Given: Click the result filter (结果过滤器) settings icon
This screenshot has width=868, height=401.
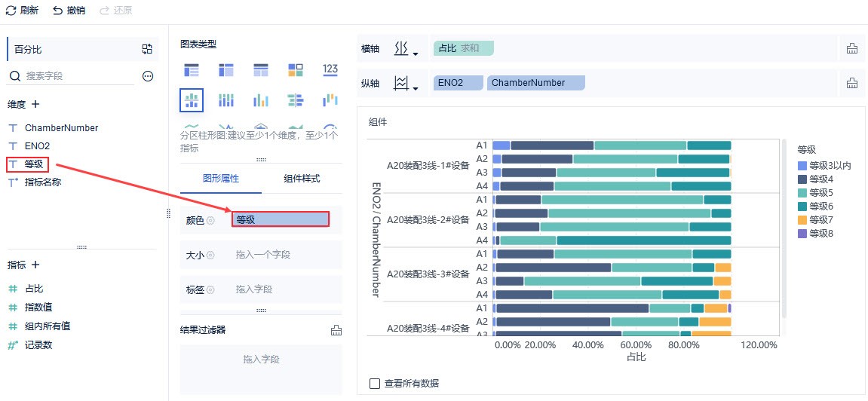Looking at the screenshot, I should 336,330.
